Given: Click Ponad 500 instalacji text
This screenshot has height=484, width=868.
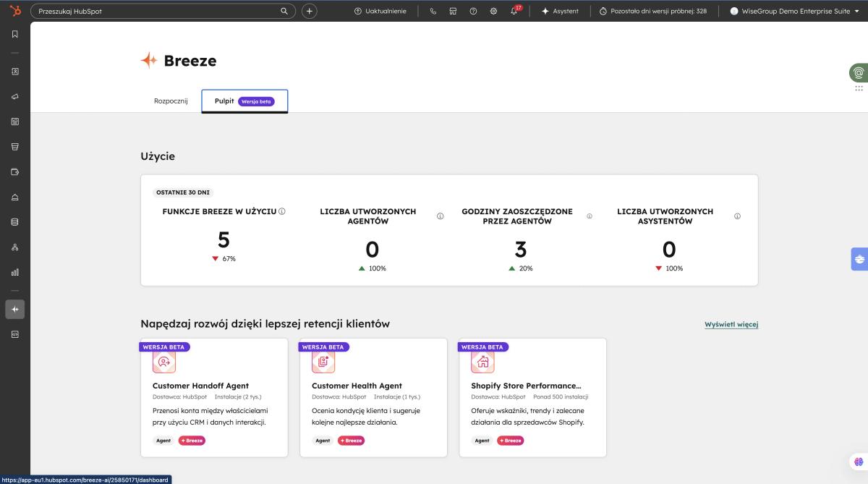Looking at the screenshot, I should click(x=561, y=396).
